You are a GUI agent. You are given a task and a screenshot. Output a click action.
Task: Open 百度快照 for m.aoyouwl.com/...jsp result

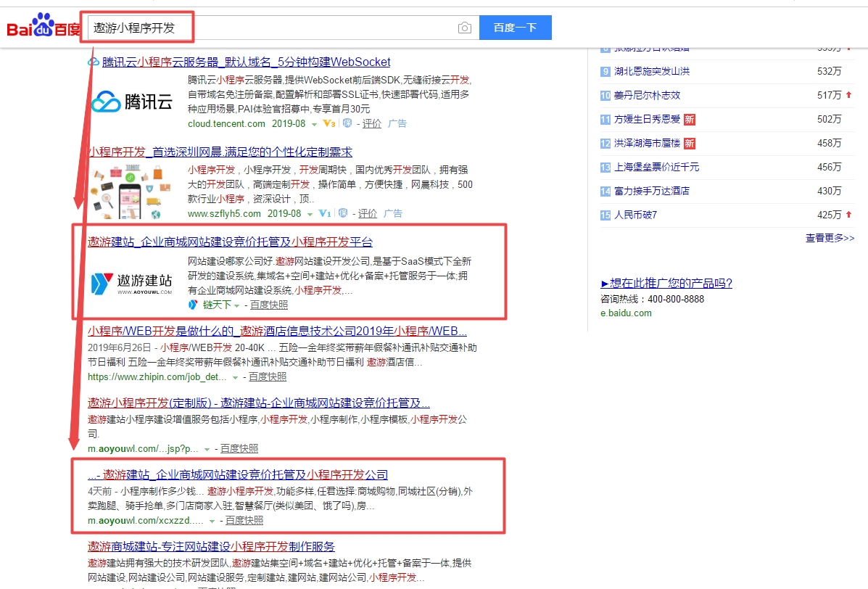239,449
